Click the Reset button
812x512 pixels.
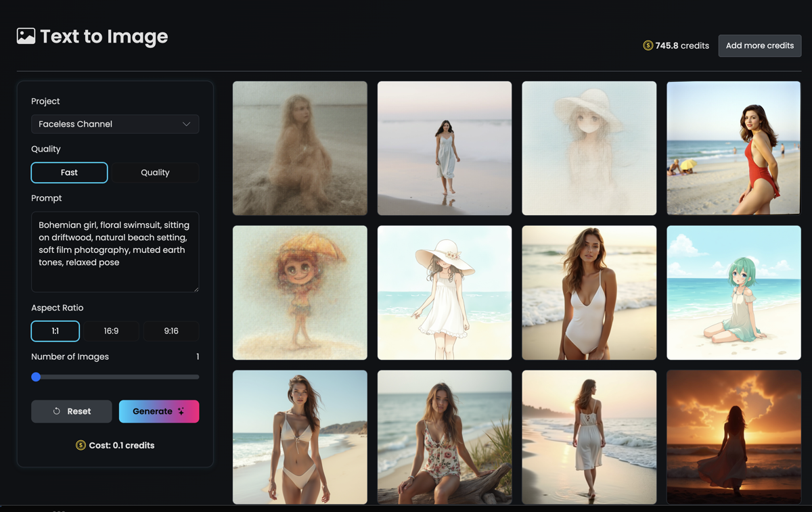[x=71, y=411]
